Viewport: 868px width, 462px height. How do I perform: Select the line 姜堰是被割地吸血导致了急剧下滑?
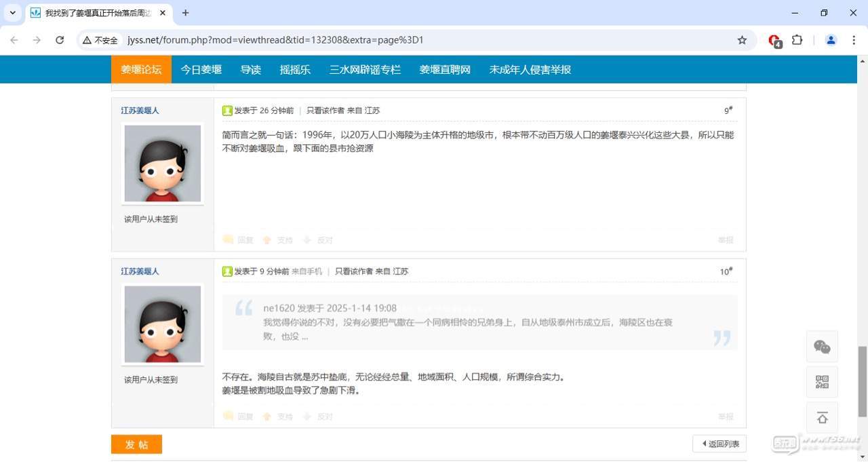coord(291,391)
